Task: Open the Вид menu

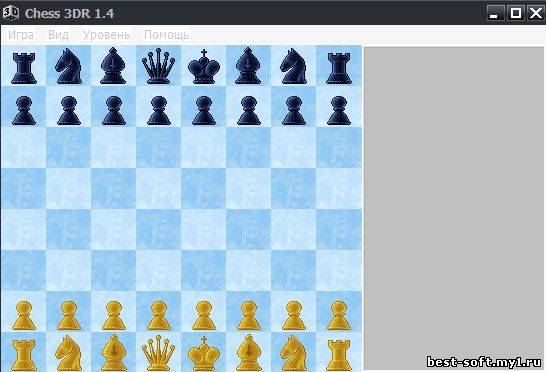Action: (58, 35)
